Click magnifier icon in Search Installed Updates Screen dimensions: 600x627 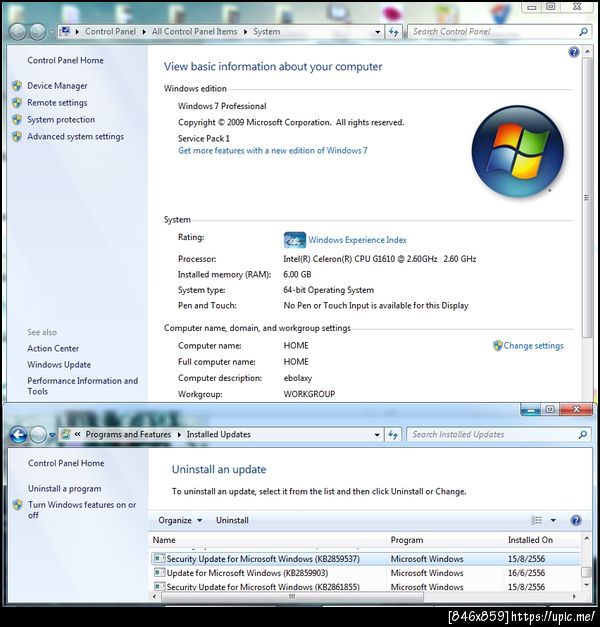click(583, 434)
